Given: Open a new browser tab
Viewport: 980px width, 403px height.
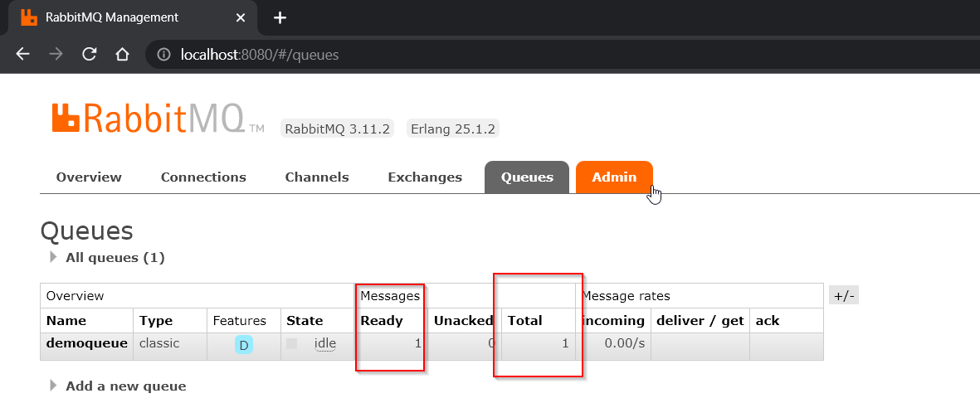Looking at the screenshot, I should (280, 18).
